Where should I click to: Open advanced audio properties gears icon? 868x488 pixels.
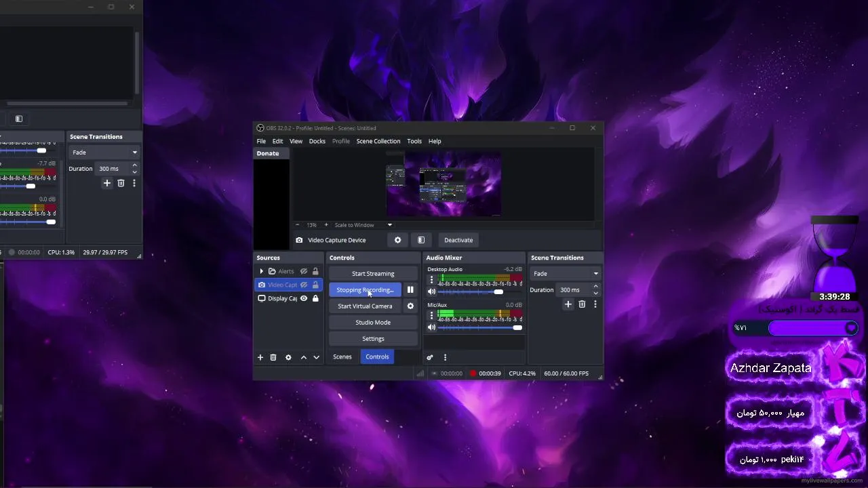tap(430, 357)
